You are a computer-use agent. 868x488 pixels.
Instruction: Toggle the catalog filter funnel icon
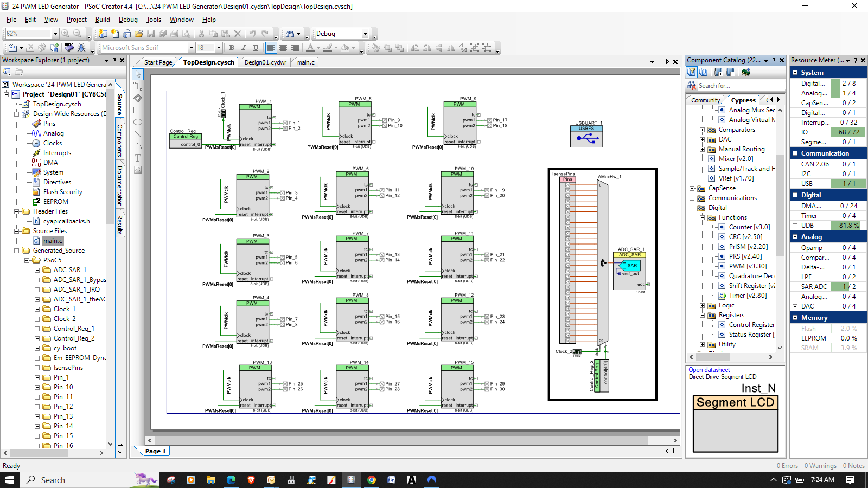[x=692, y=72]
